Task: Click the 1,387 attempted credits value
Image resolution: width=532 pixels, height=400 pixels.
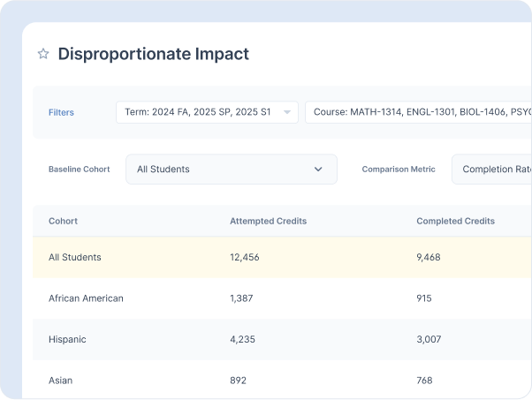Action: coord(241,298)
